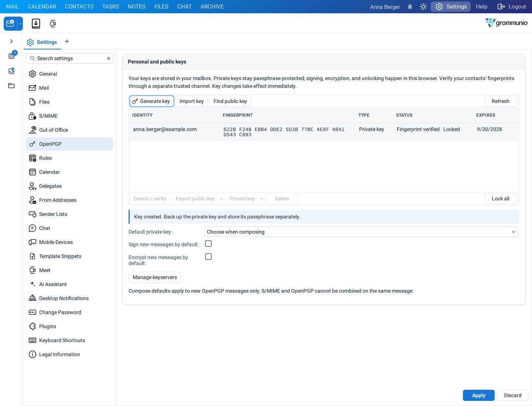
Task: Open Sender Lists settings
Action: point(69,214)
